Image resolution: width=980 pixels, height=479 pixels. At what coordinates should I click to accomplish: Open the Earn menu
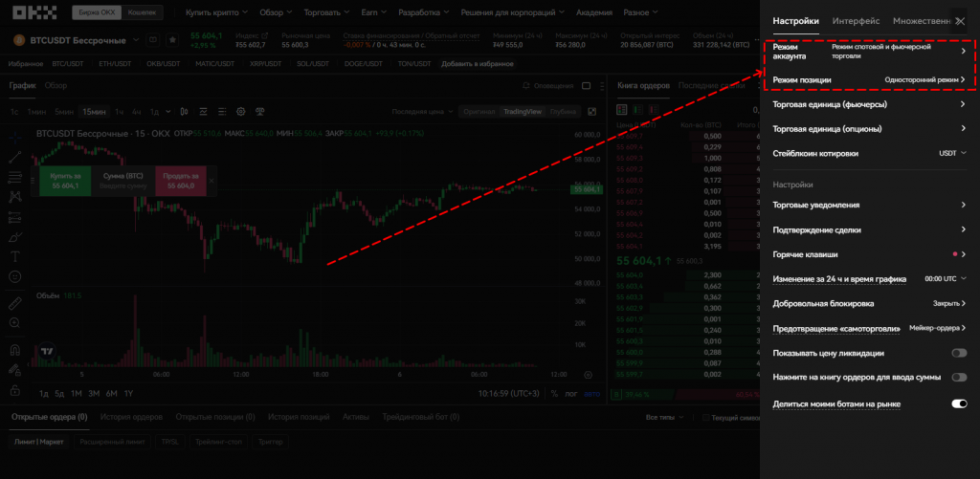pos(374,12)
